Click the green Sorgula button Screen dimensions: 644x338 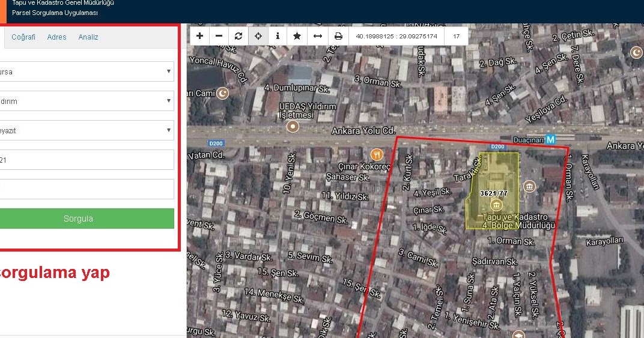coord(87,219)
